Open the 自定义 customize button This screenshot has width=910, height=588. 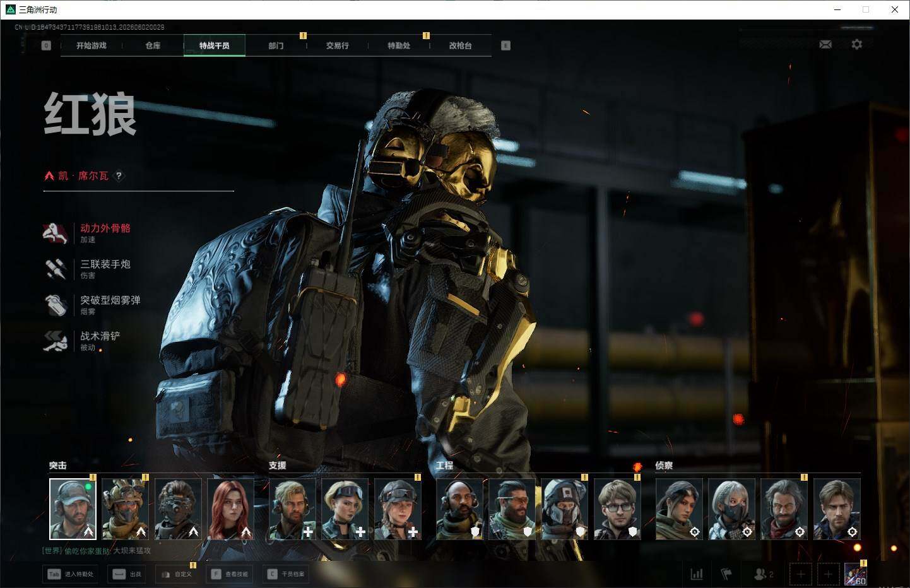coord(176,574)
